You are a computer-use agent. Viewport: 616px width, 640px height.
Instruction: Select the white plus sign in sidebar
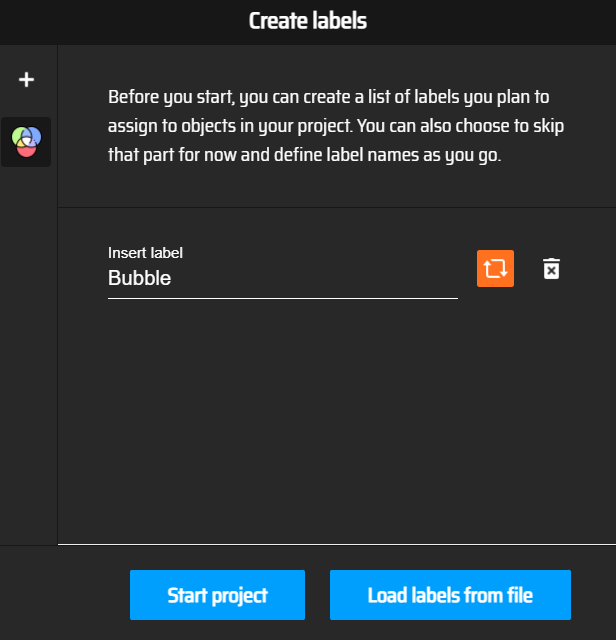26,80
